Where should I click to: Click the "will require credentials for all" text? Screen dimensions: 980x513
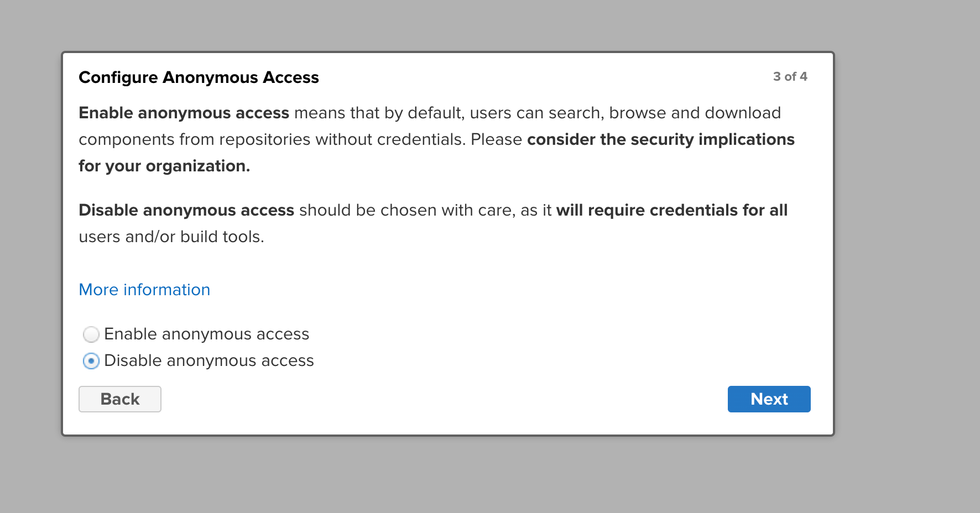pyautogui.click(x=672, y=210)
